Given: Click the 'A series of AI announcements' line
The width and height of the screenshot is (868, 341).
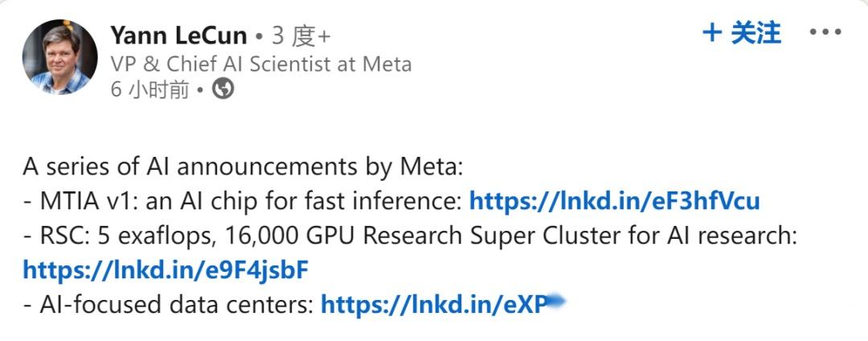Looking at the screenshot, I should [x=244, y=166].
